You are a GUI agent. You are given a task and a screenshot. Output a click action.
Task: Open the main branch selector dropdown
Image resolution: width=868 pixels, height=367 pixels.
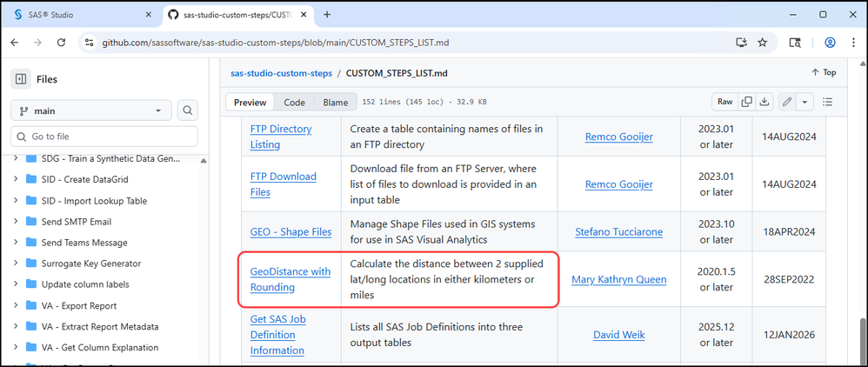[x=91, y=110]
